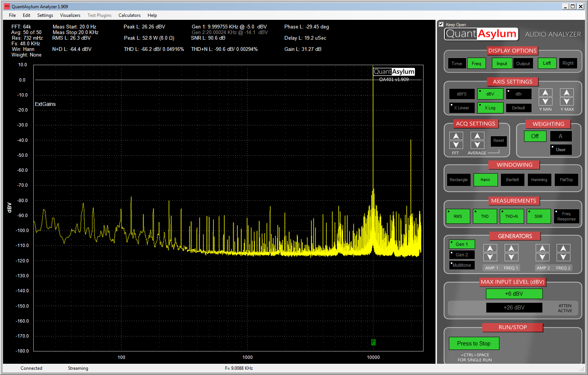Toggle Input display
This screenshot has height=375, width=588.
tap(502, 64)
